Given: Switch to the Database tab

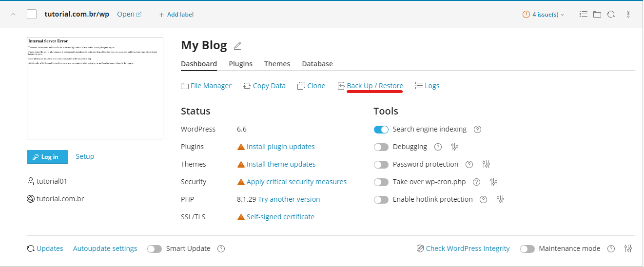Looking at the screenshot, I should 317,64.
